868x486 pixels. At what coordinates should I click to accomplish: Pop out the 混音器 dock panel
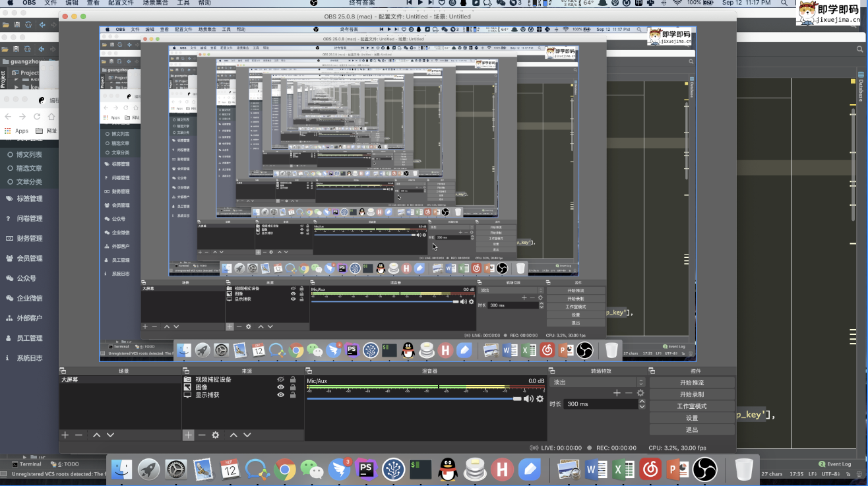click(x=308, y=371)
